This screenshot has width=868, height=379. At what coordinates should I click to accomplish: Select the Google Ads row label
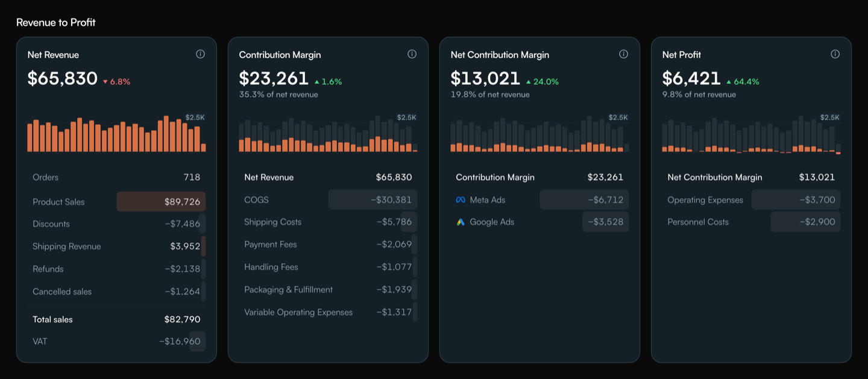[x=492, y=222]
